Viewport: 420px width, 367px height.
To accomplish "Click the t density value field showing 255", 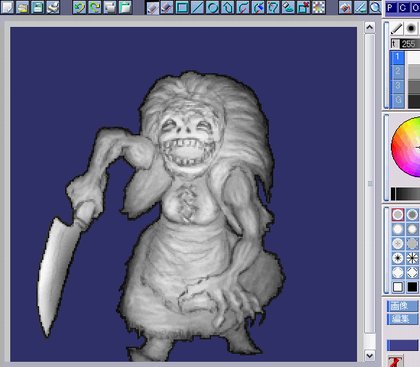I will (410, 44).
